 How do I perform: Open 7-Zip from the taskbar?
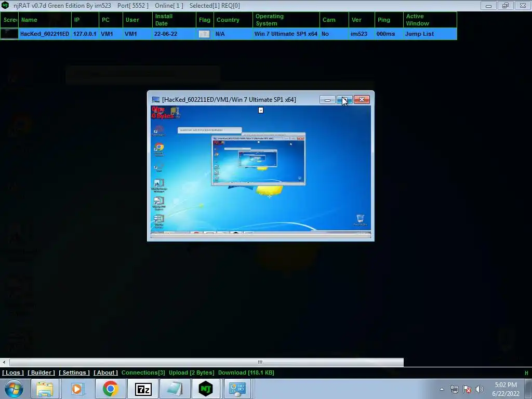click(x=143, y=389)
